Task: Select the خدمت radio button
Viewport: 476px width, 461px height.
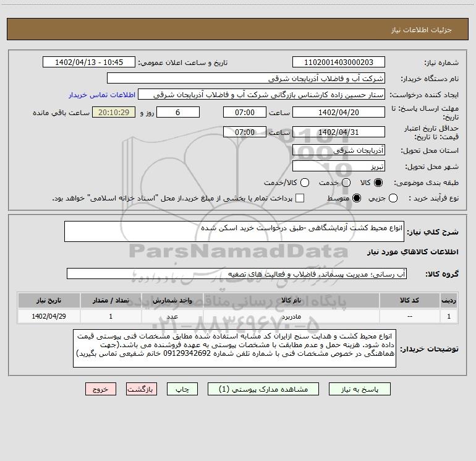Action: (x=346, y=183)
